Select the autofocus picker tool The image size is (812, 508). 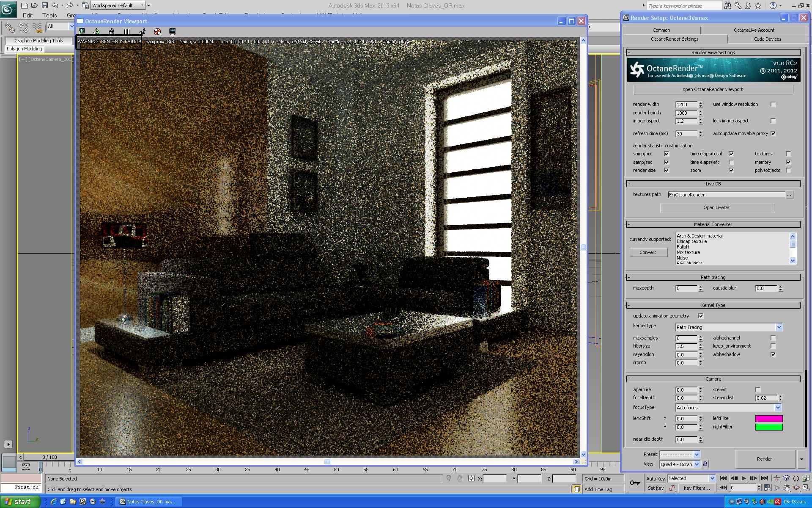[x=142, y=31]
